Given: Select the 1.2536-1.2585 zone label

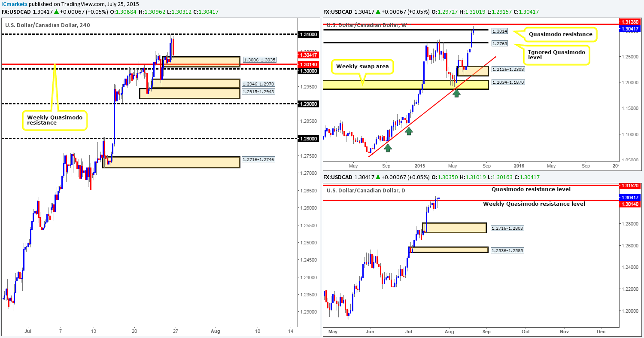Looking at the screenshot, I should pyautogui.click(x=507, y=250).
